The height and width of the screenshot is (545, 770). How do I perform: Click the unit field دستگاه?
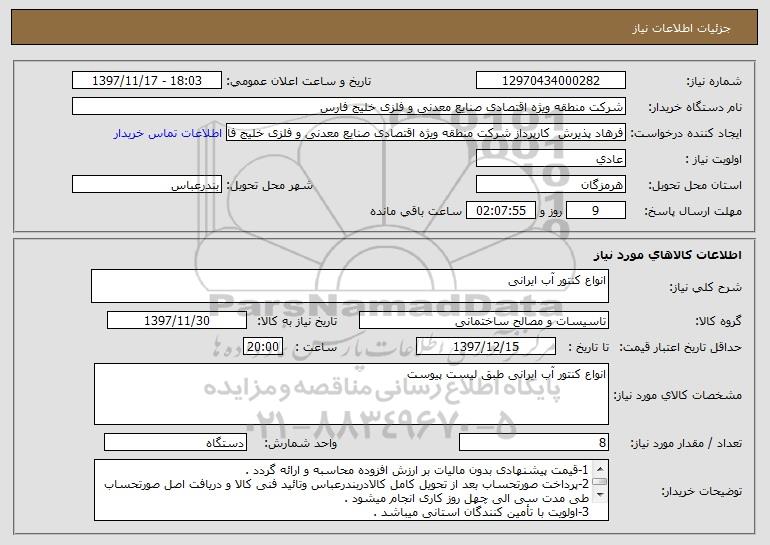tap(175, 442)
